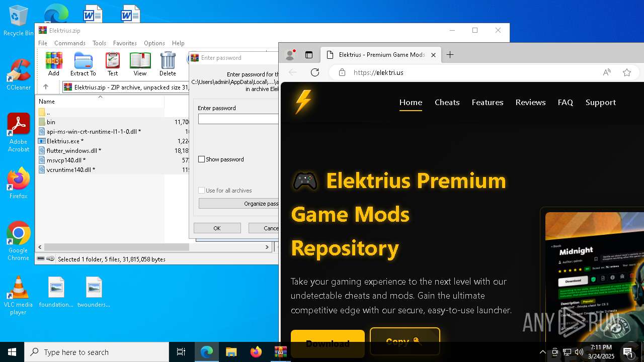Go to FAQ section link
This screenshot has height=362, width=644.
(x=566, y=103)
